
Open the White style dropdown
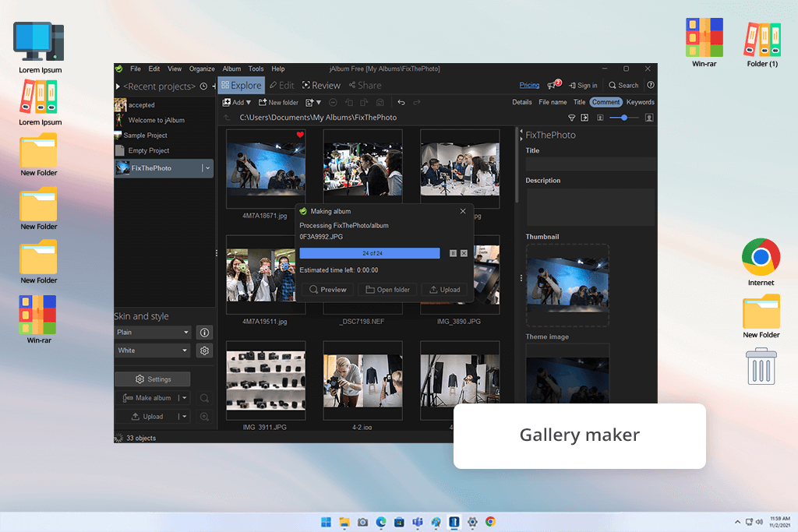point(153,351)
